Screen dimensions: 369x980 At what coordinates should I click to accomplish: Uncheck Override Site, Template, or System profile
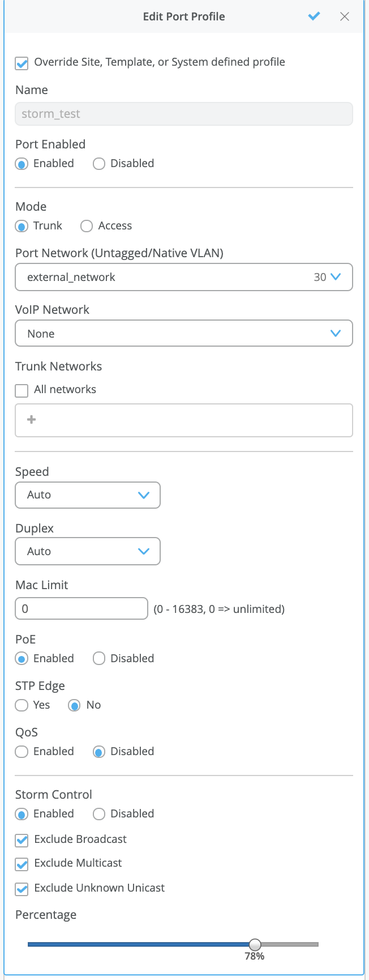[x=22, y=63]
